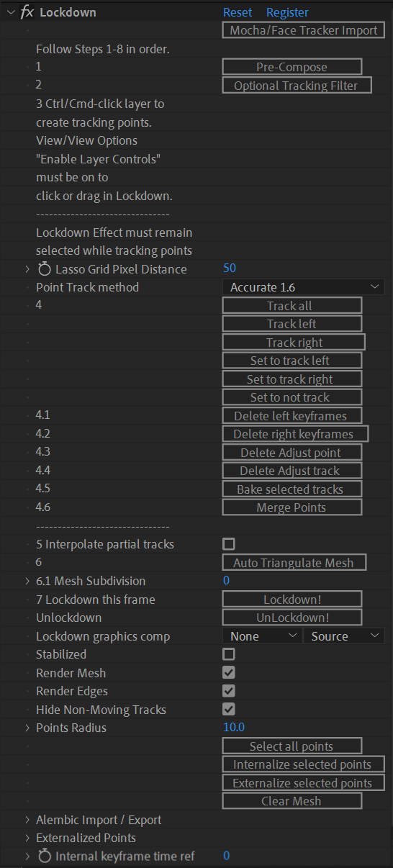393x868 pixels.
Task: Uncheck Render Mesh option
Action: tap(229, 673)
